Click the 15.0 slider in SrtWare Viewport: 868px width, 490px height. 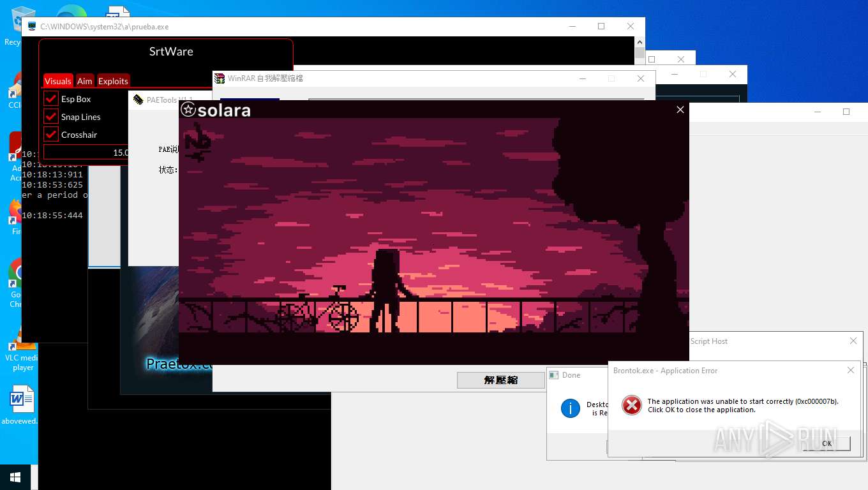(x=86, y=152)
